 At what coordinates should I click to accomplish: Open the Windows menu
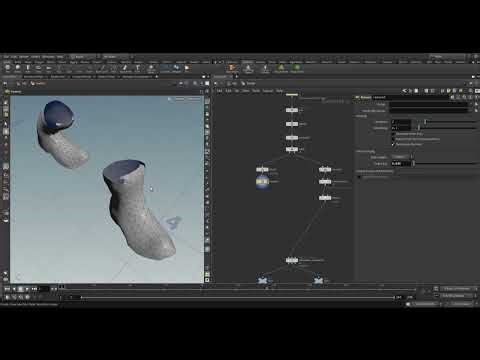pyautogui.click(x=48, y=57)
